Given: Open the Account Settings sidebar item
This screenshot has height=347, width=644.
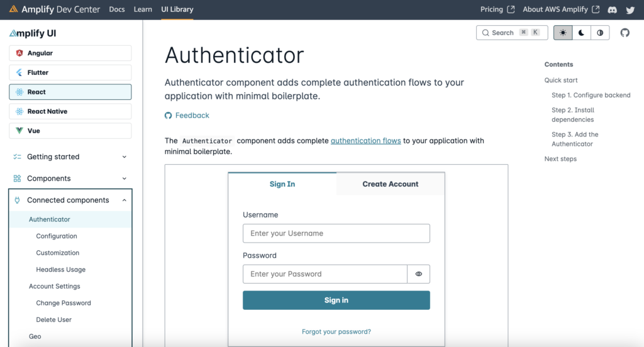Looking at the screenshot, I should tap(54, 286).
